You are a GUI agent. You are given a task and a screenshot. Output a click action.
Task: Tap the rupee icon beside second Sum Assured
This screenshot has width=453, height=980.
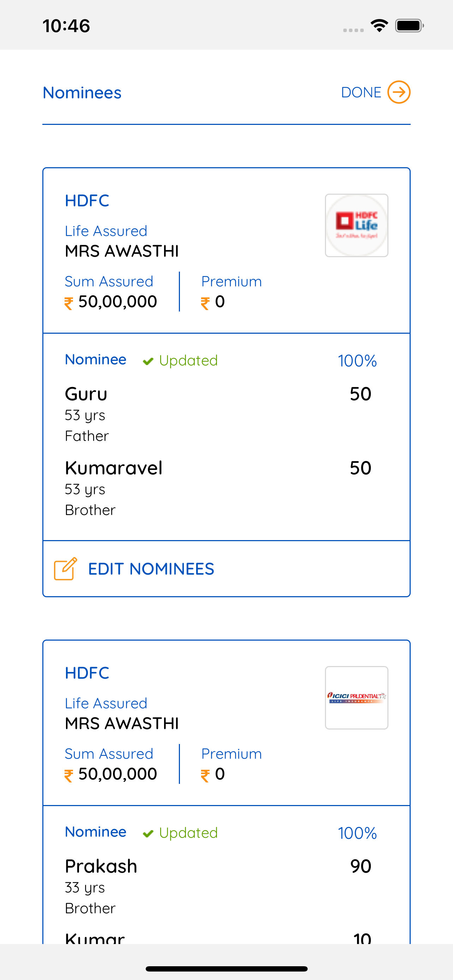(x=68, y=775)
